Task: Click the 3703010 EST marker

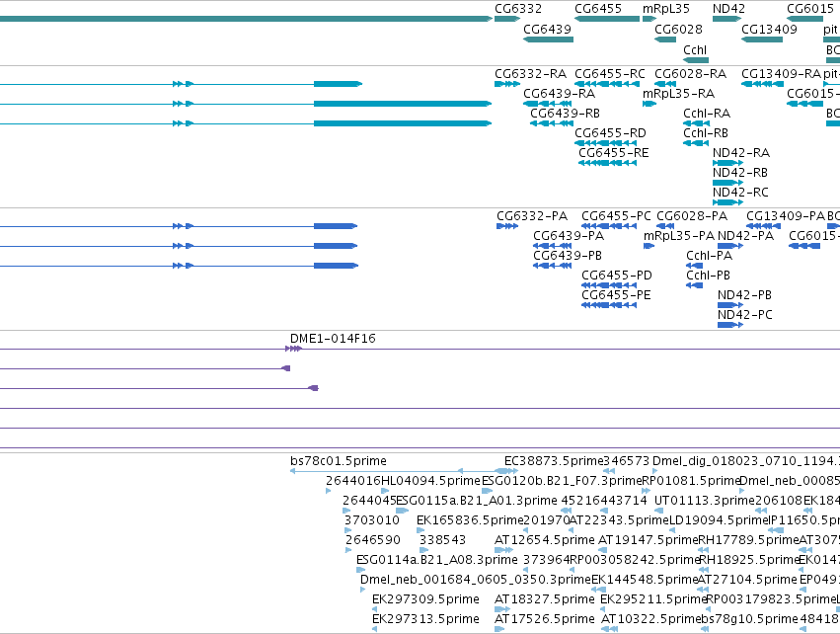Action: pos(347,530)
